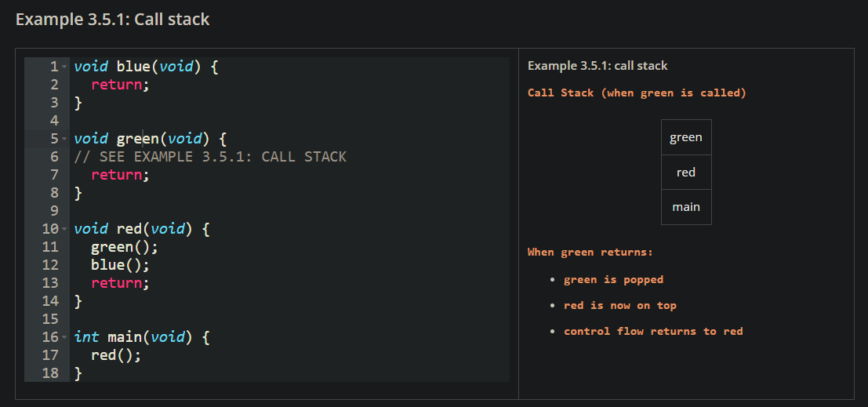
Task: Click the 'Call Stack (when green is called)' label
Action: click(637, 93)
